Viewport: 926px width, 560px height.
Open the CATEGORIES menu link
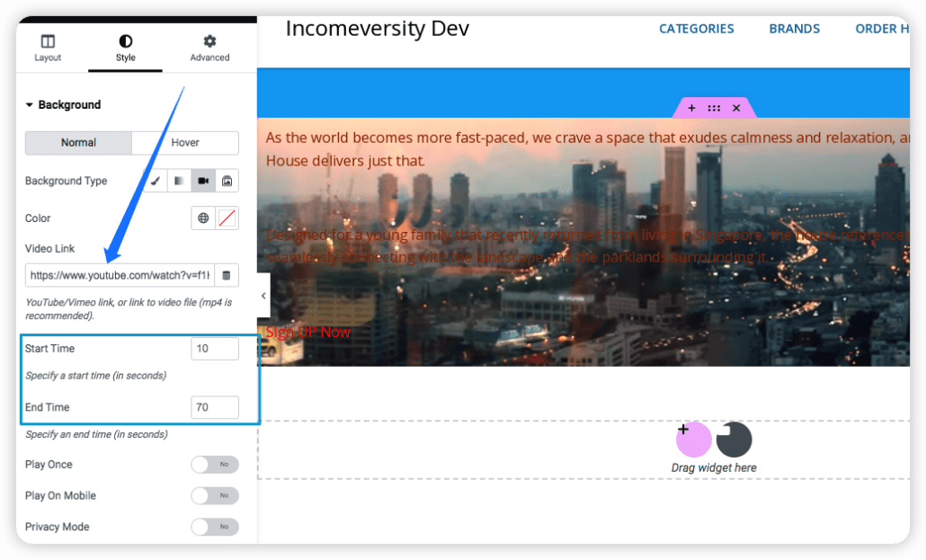[x=696, y=29]
